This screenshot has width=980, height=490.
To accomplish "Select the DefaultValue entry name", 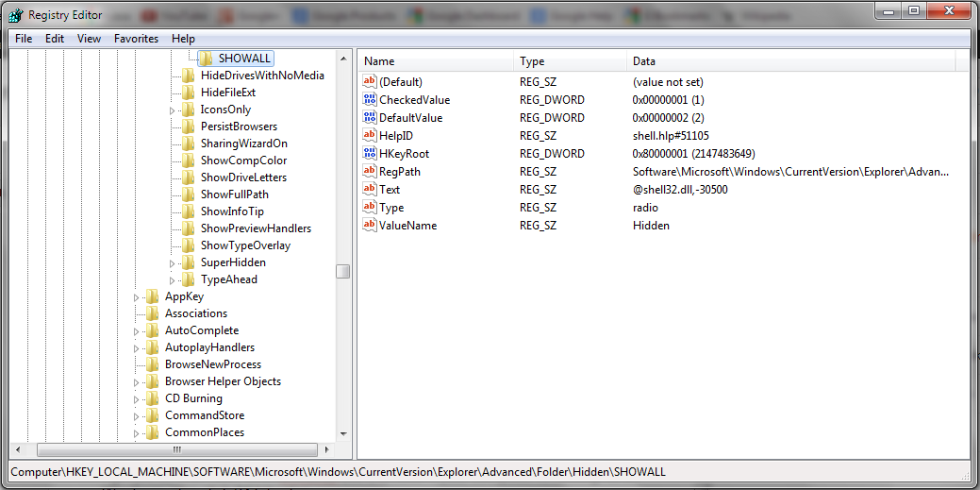I will (x=410, y=118).
